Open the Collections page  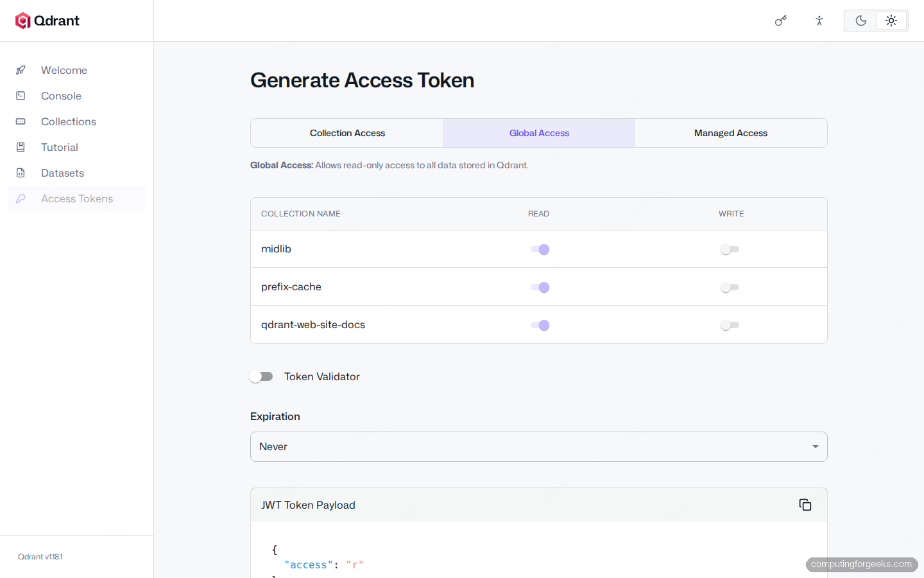coord(76,121)
